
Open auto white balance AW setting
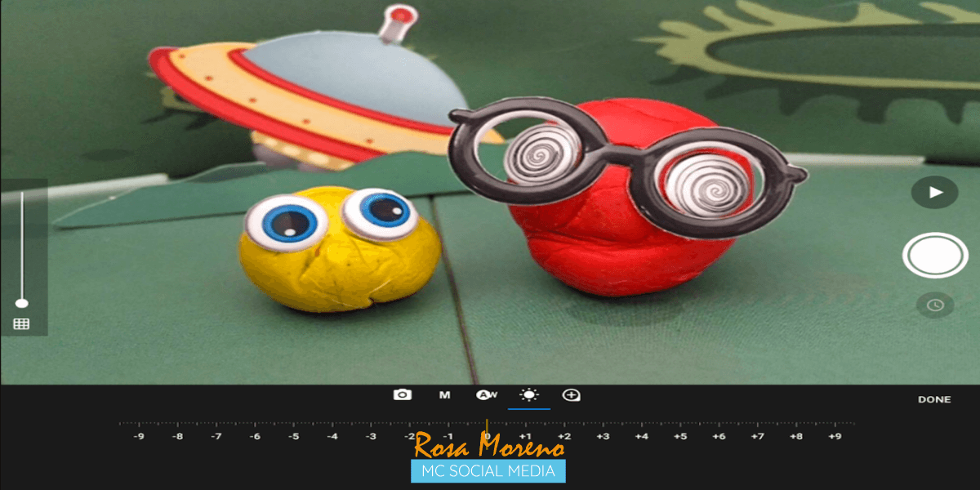coord(487,395)
